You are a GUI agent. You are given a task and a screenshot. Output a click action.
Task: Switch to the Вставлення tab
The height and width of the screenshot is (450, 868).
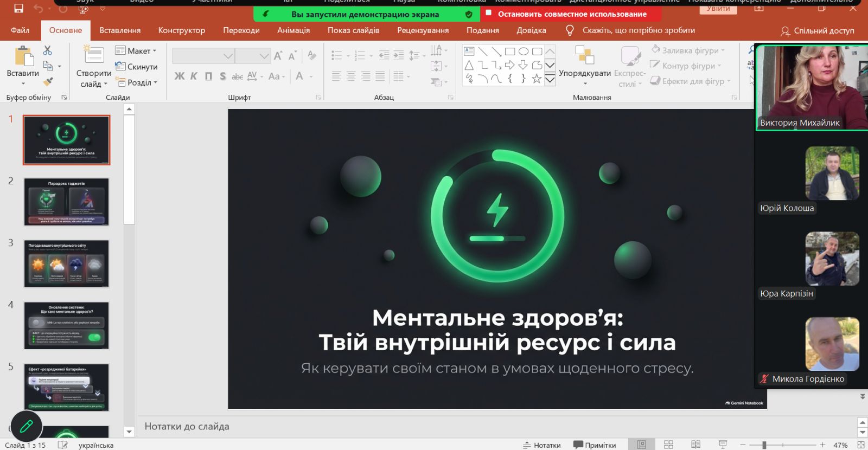point(120,30)
